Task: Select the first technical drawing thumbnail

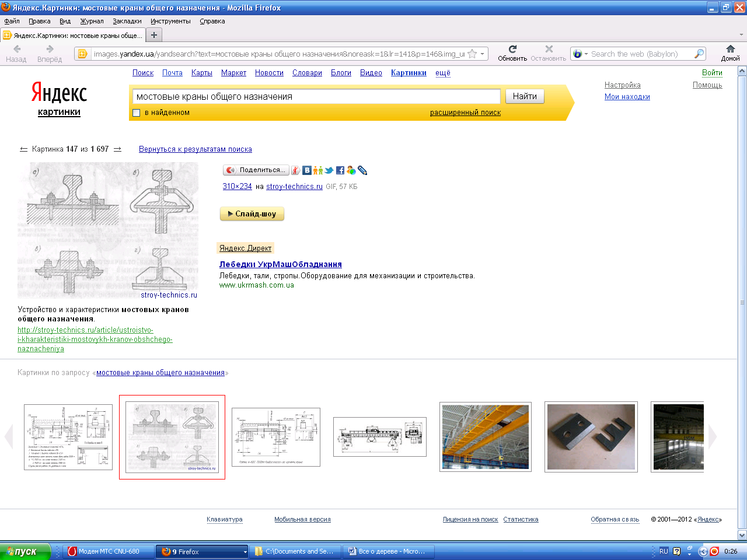Action: coord(68,437)
